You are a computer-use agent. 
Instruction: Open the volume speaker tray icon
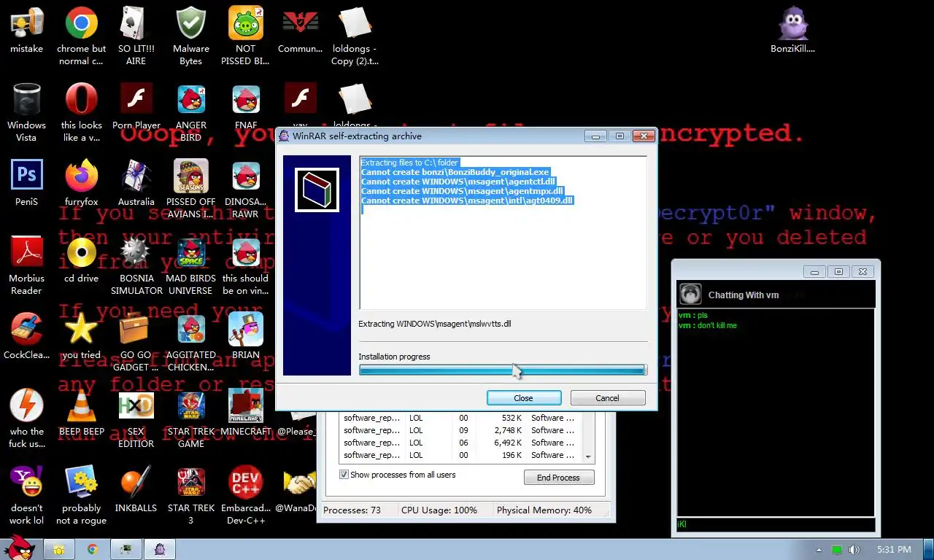pos(854,550)
